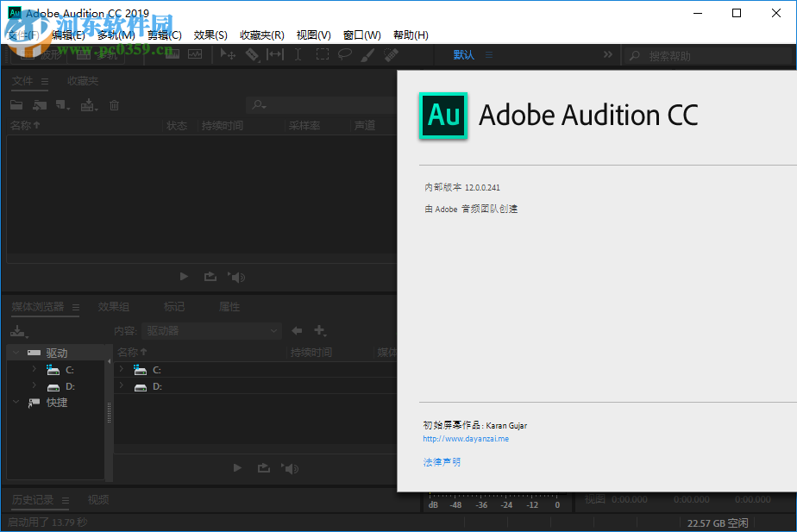
Task: Open the 法律声明 legal notice
Action: click(441, 461)
